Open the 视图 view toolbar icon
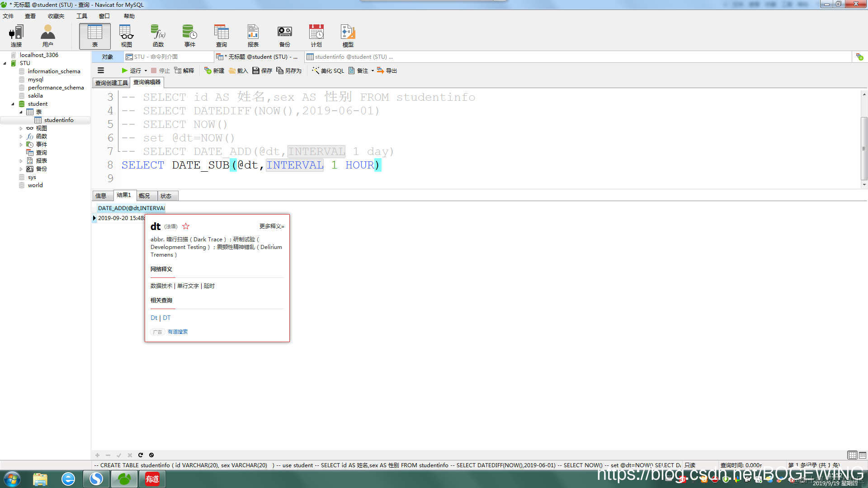 (126, 36)
